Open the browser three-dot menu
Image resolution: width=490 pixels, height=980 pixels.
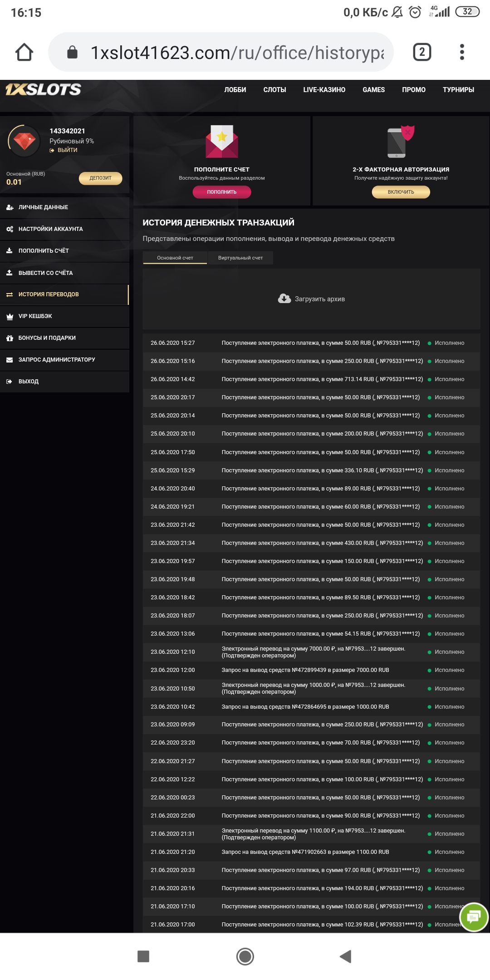(461, 52)
